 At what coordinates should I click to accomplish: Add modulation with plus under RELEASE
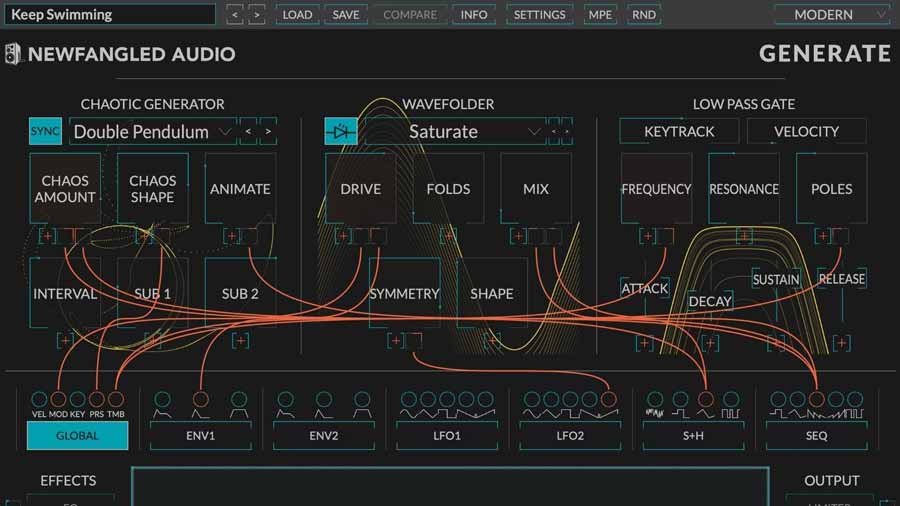(x=841, y=343)
